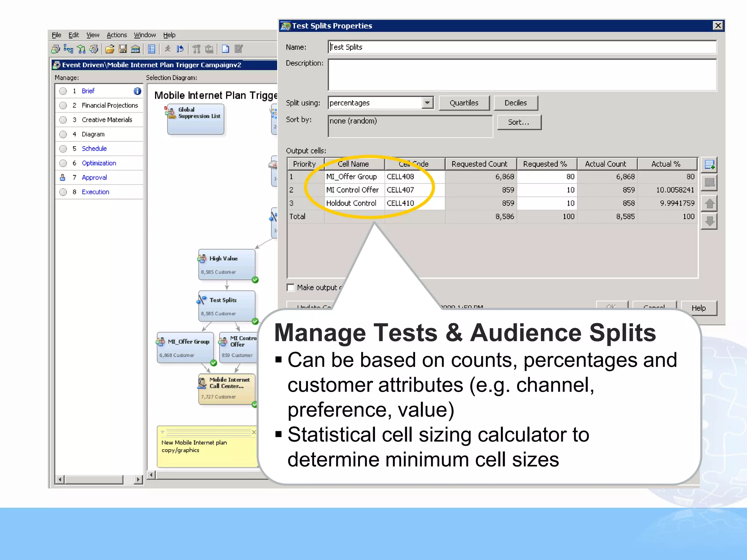Move output cell up with arrow icon
The height and width of the screenshot is (560, 747).
(709, 203)
